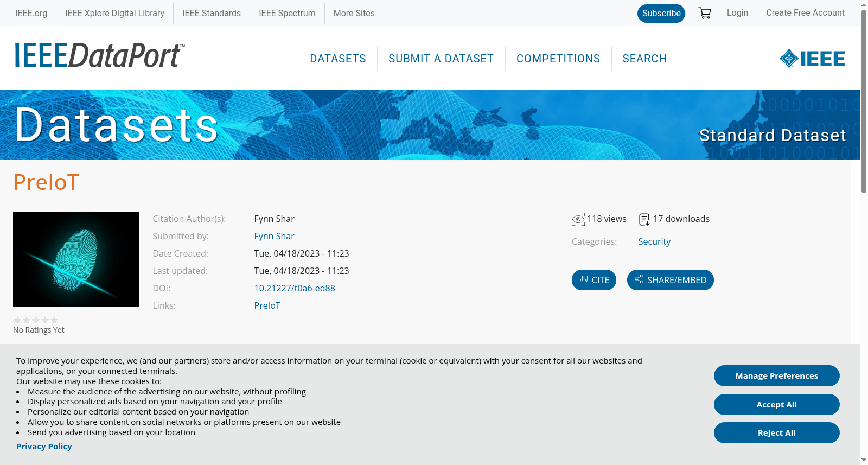Open IEEE.org site link
The width and height of the screenshot is (868, 465).
coord(31,13)
